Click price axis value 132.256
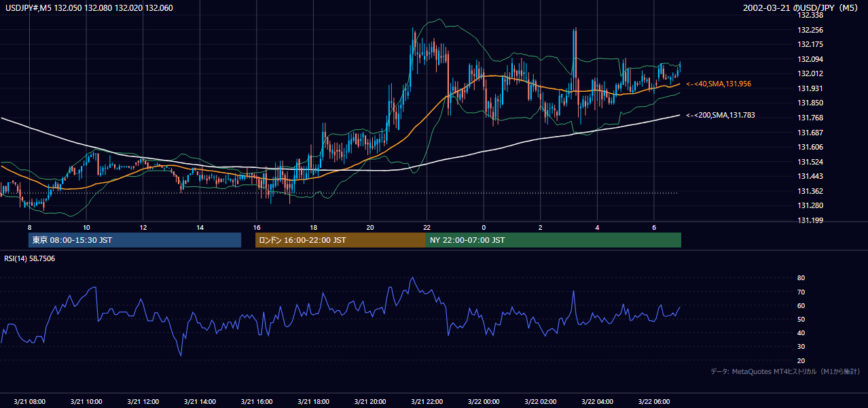The width and height of the screenshot is (868, 408). 810,30
